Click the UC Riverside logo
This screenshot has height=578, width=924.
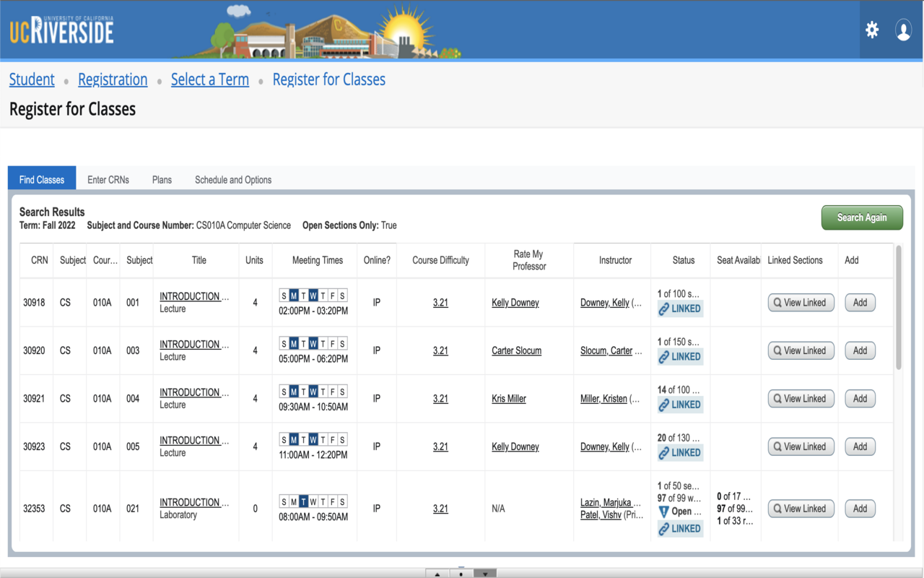(61, 30)
